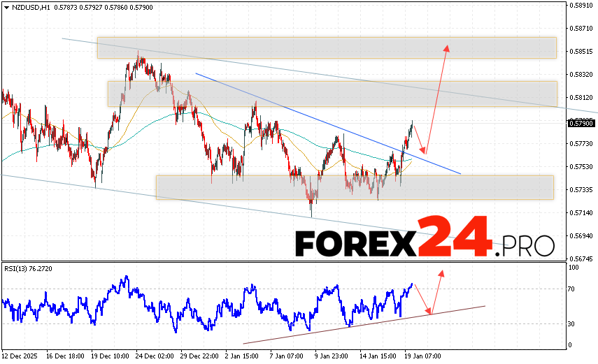Click the red downward pullback arrowhead near price
Screen dimensions: 598x364
[422, 152]
